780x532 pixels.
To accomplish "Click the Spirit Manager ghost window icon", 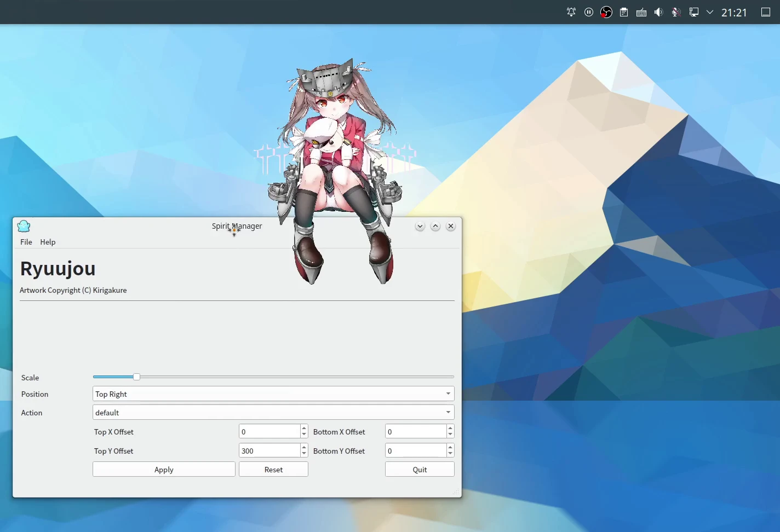I will click(x=24, y=226).
